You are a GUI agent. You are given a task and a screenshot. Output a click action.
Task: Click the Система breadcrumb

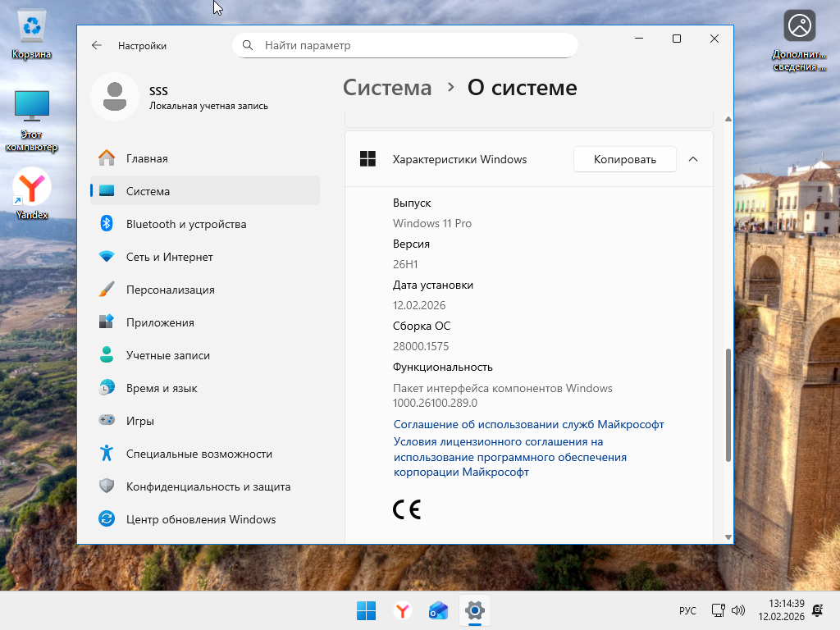coord(387,88)
